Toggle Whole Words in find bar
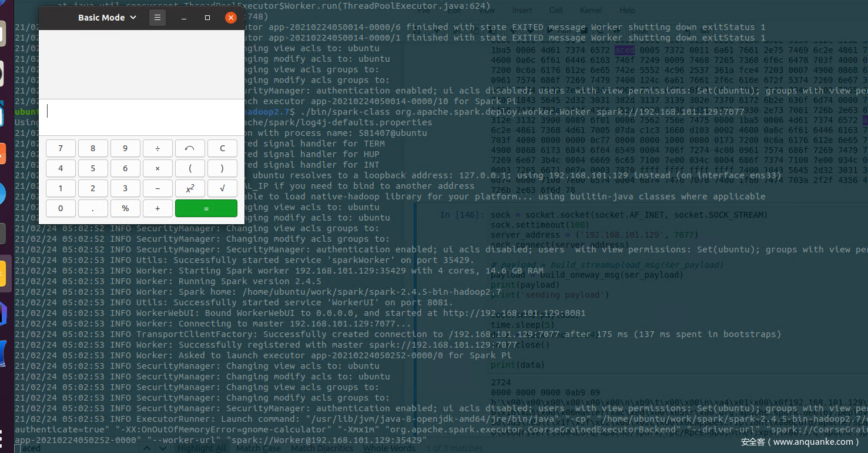This screenshot has height=453, width=868. click(390, 448)
